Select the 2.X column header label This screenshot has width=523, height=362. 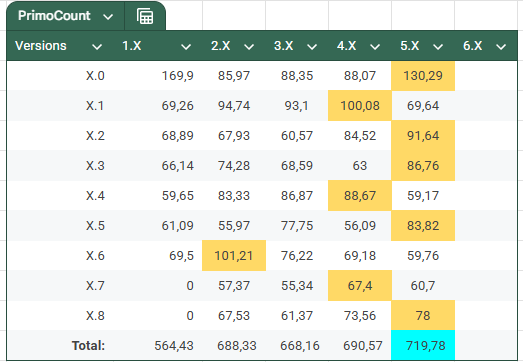tap(220, 46)
